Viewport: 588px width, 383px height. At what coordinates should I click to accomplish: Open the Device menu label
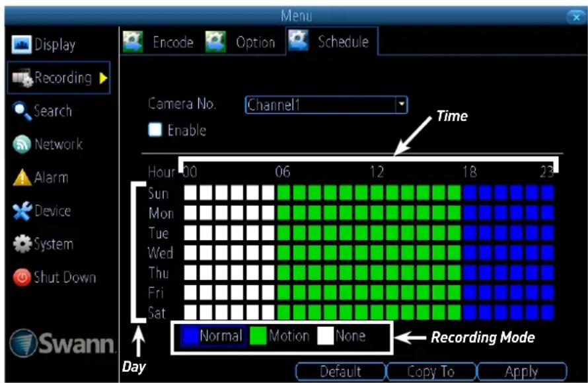[x=52, y=210]
